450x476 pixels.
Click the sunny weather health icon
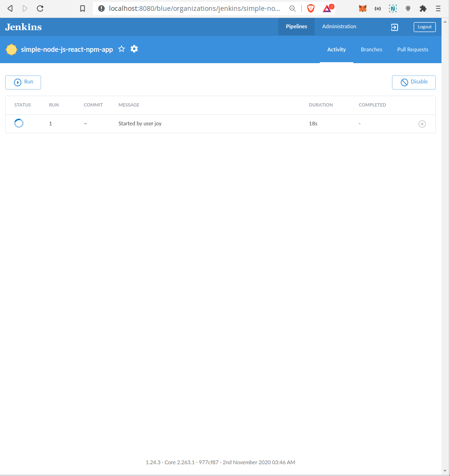click(11, 49)
